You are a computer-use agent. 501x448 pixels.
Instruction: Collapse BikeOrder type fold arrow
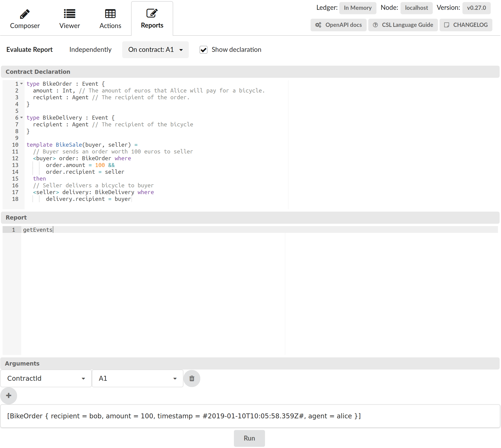click(x=22, y=84)
